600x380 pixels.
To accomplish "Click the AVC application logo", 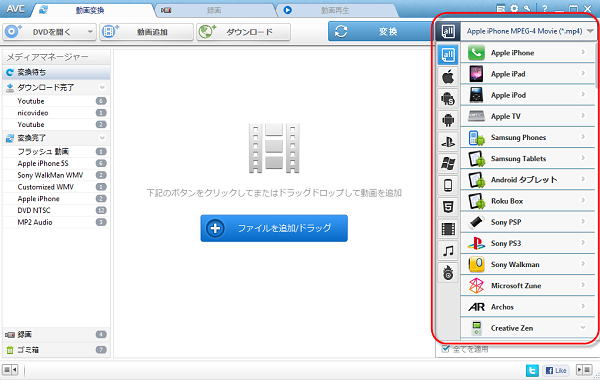I will 15,9.
